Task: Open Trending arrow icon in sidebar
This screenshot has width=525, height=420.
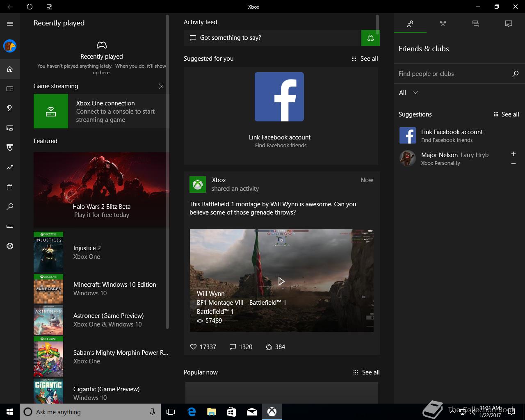Action: point(10,167)
